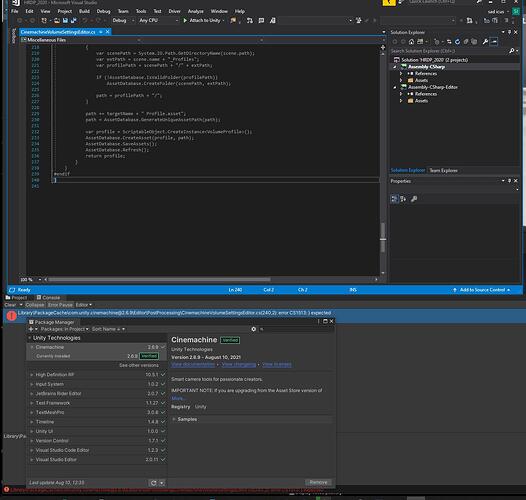Click the editor vertical scrollbar thumb
The image size is (526, 500).
click(383, 237)
